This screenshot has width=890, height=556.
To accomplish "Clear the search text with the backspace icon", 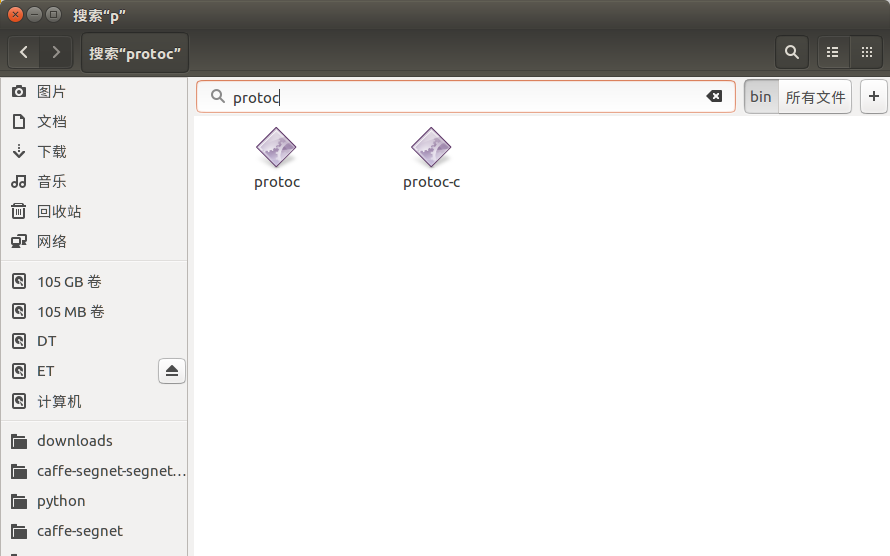I will pyautogui.click(x=714, y=96).
